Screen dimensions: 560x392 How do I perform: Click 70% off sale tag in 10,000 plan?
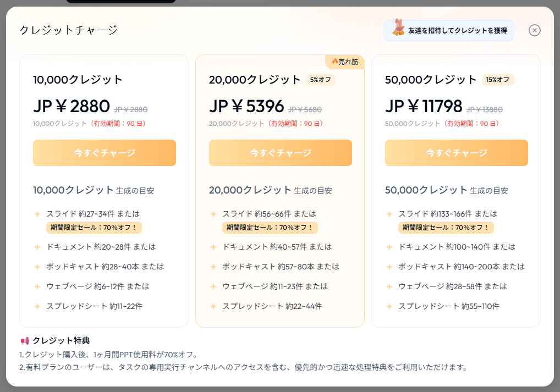coord(94,228)
